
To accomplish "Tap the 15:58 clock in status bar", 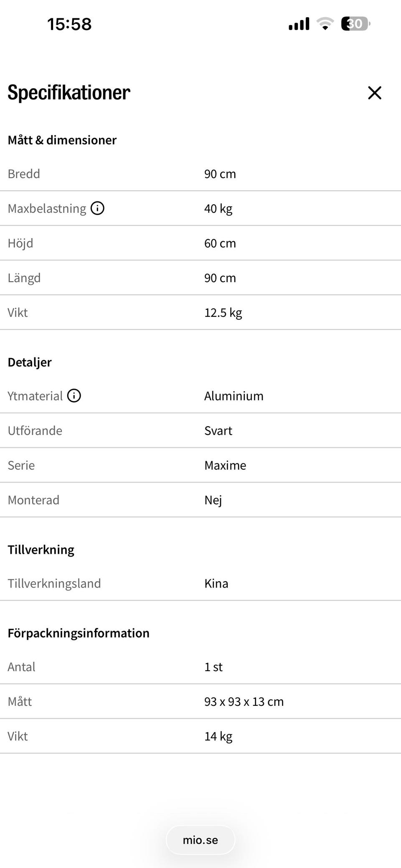I will tap(69, 24).
